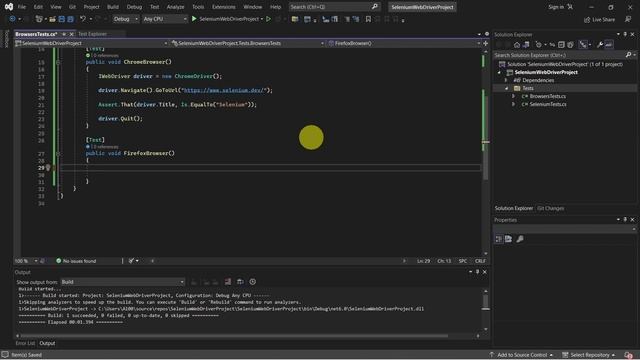Click Clear All icon in Output panel
Viewport: 640px width, 360px height.
(228, 282)
